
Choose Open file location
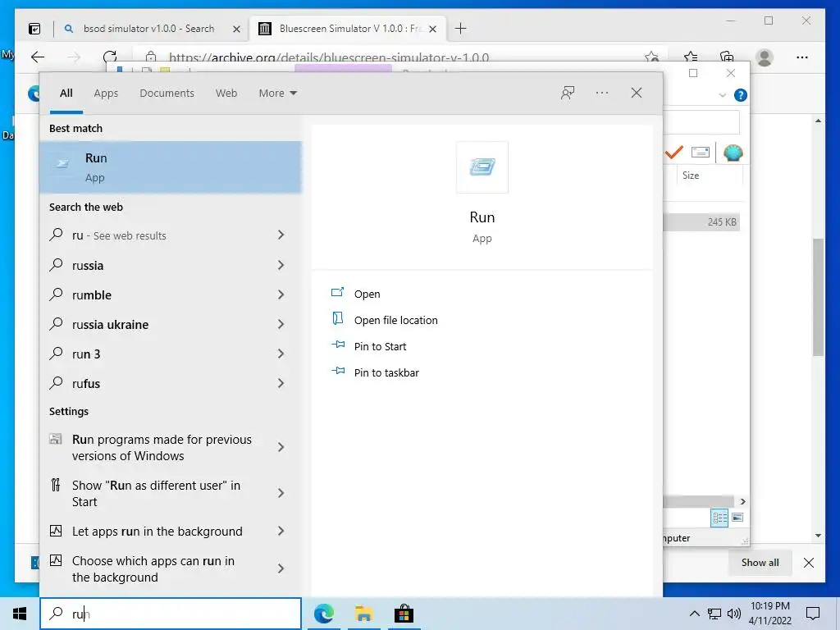pyautogui.click(x=396, y=321)
